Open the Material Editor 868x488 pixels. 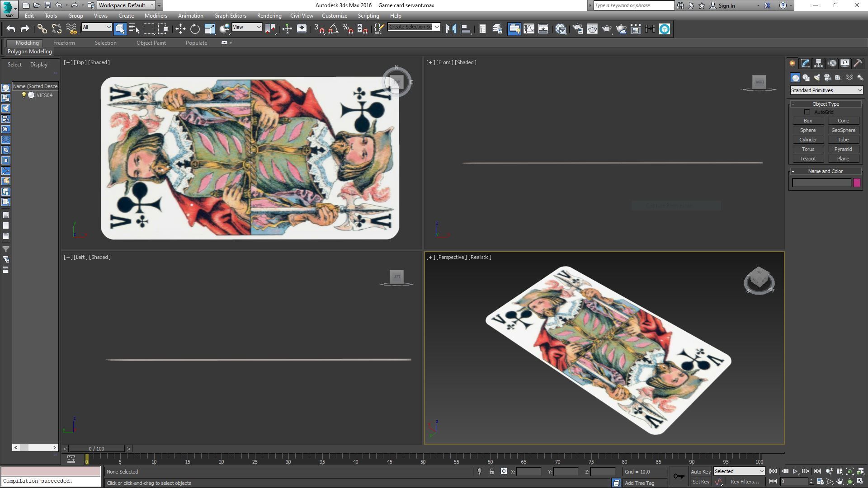[x=561, y=29]
